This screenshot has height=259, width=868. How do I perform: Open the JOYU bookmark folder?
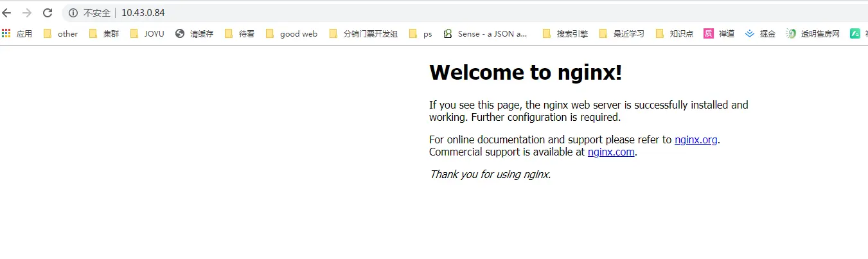point(147,34)
